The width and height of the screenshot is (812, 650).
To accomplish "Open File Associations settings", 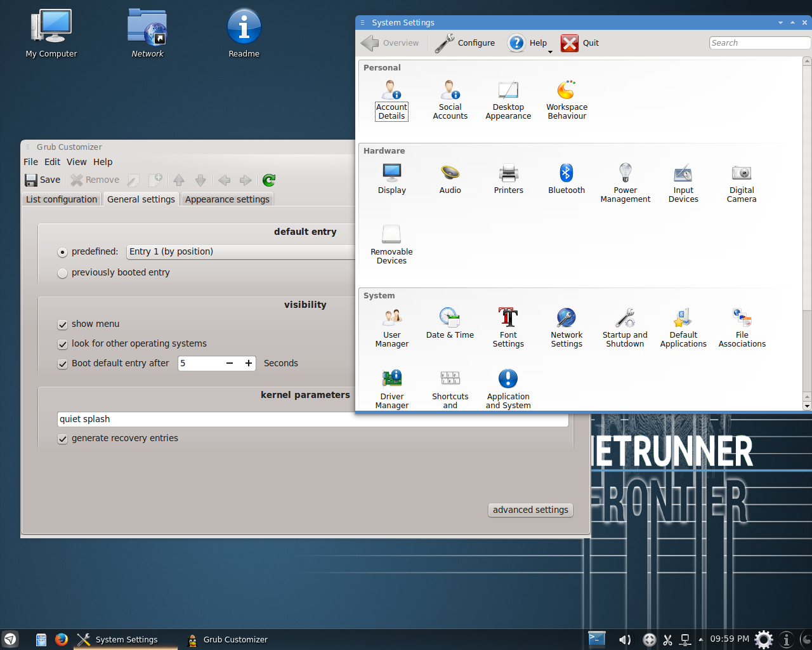I will click(742, 328).
